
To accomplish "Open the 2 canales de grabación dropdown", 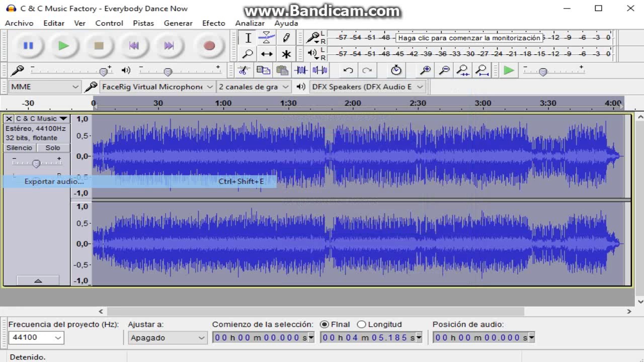I will (254, 87).
